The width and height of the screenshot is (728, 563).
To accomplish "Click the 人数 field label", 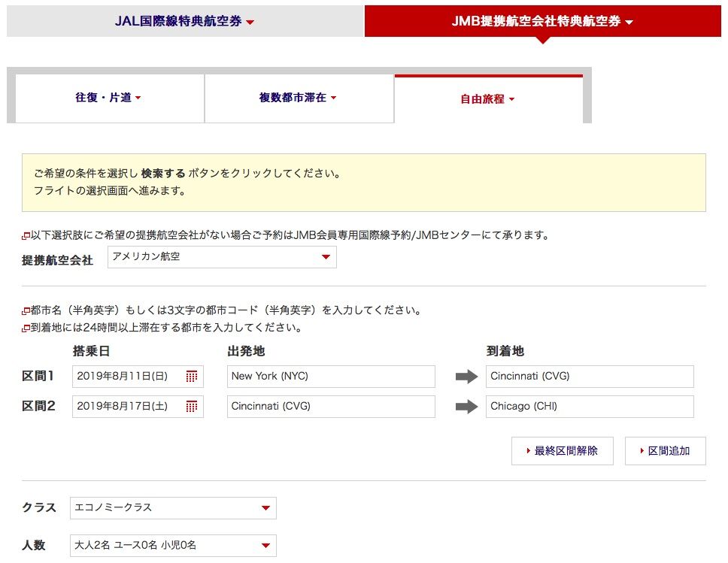I will point(34,545).
